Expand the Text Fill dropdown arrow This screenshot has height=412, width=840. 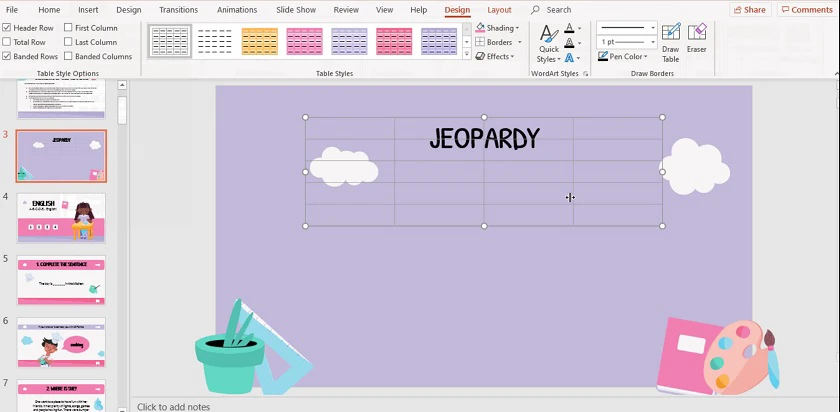click(579, 28)
